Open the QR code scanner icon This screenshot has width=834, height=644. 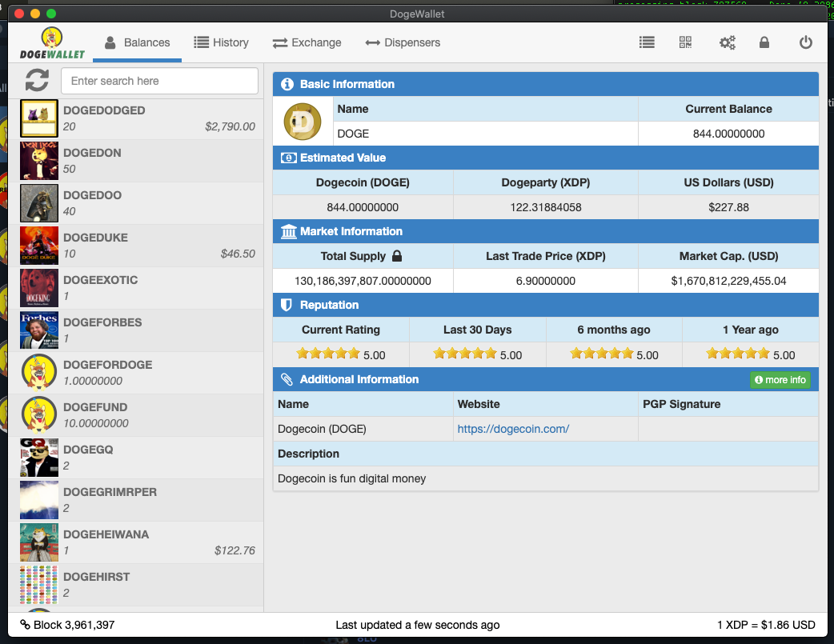[685, 42]
